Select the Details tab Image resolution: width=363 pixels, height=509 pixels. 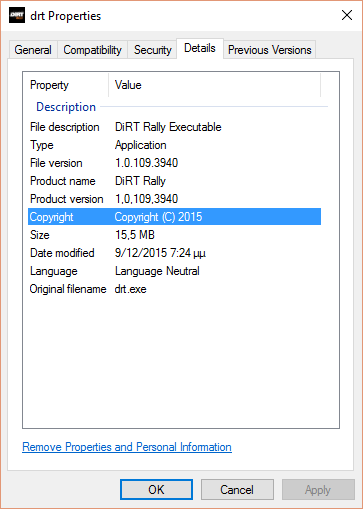point(200,48)
